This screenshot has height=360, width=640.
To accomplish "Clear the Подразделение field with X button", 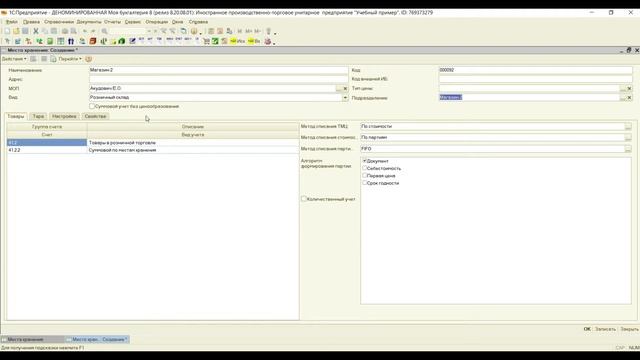I will click(629, 98).
